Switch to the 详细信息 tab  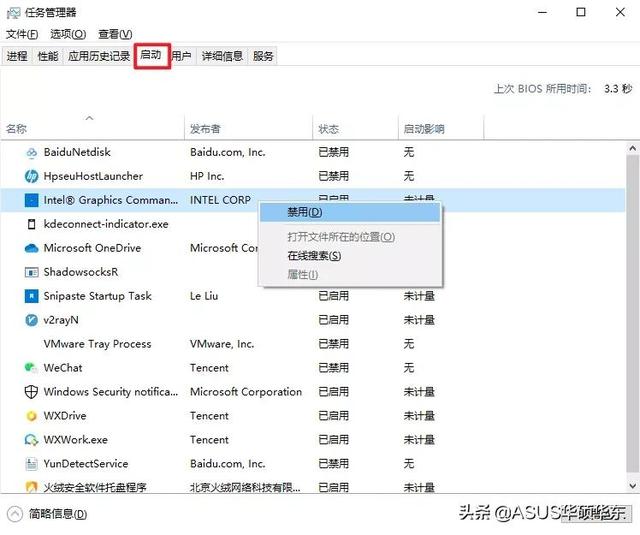[x=222, y=56]
